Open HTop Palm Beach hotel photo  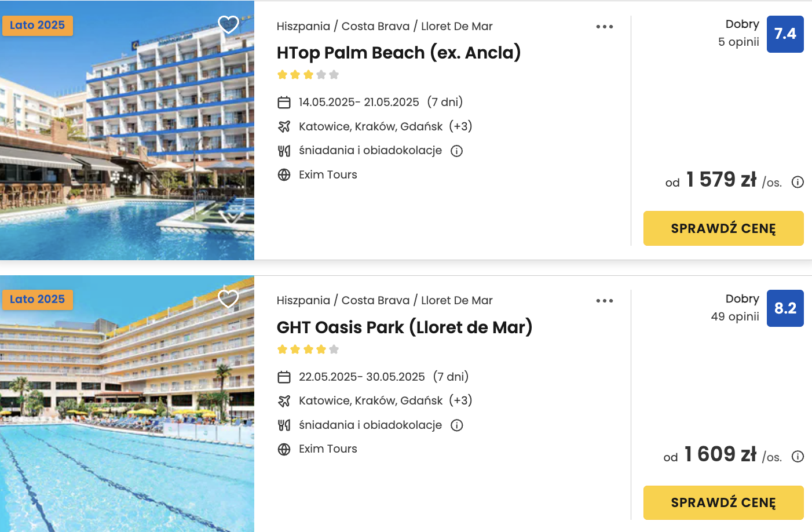click(127, 130)
